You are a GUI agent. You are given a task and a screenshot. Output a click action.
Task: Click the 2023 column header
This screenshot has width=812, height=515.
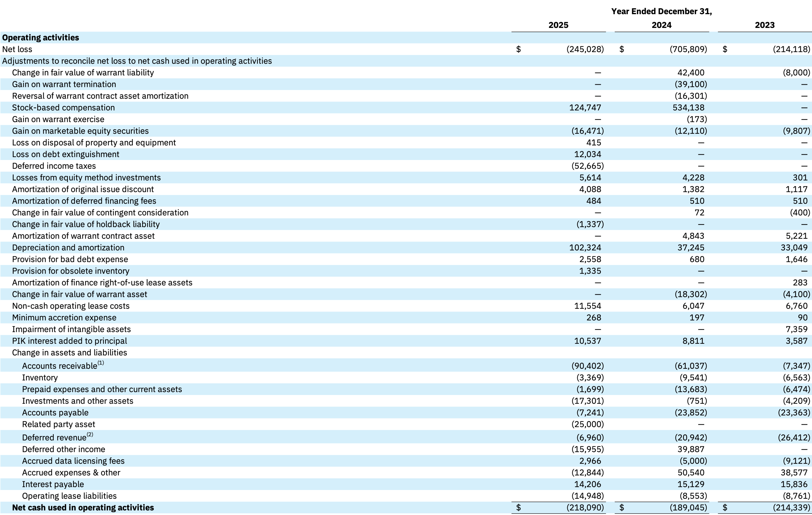pyautogui.click(x=764, y=25)
